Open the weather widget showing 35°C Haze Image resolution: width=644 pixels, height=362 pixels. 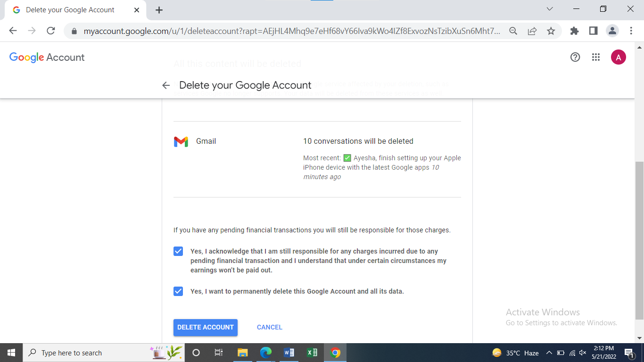(x=515, y=353)
